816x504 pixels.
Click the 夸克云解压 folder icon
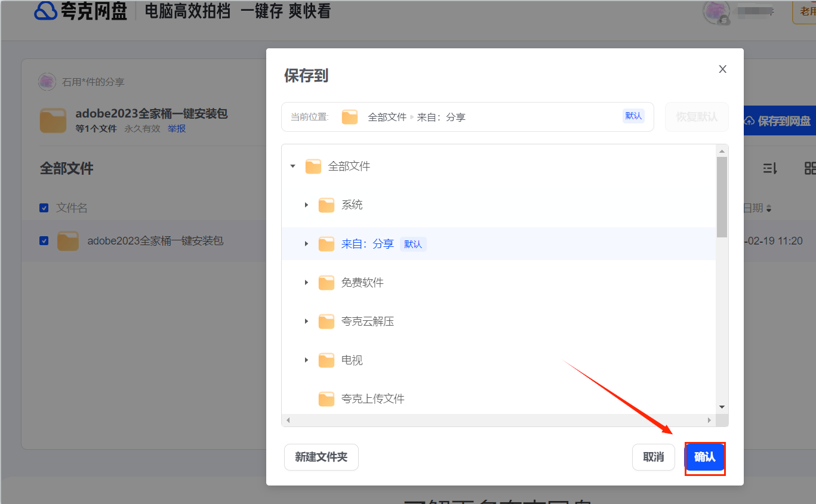pos(326,321)
